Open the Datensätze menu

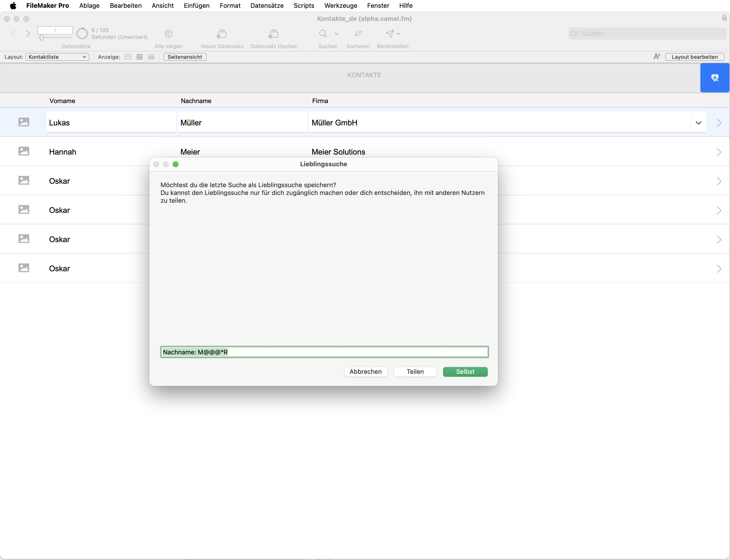[x=267, y=6]
